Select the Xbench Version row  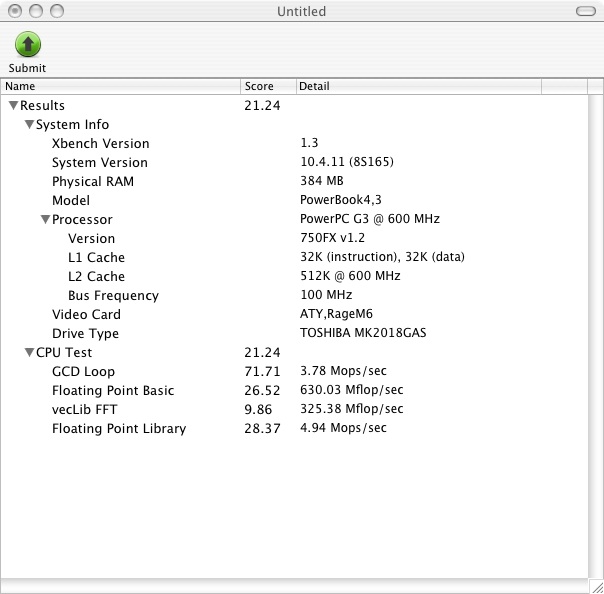pos(100,144)
